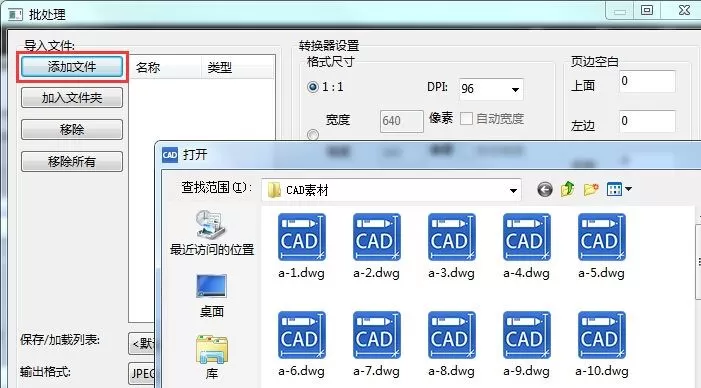The image size is (701, 388).
Task: Select the a-2.dwg file icon
Action: click(x=377, y=237)
